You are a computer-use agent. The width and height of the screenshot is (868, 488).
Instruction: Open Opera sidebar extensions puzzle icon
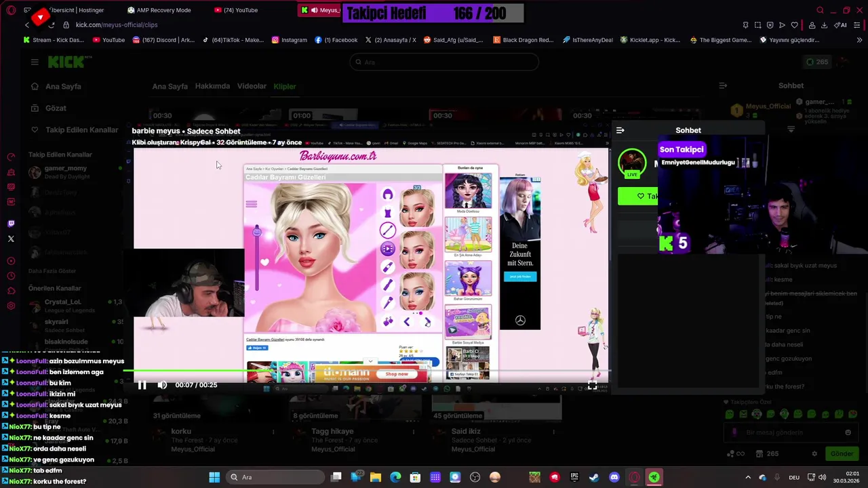[x=11, y=291]
